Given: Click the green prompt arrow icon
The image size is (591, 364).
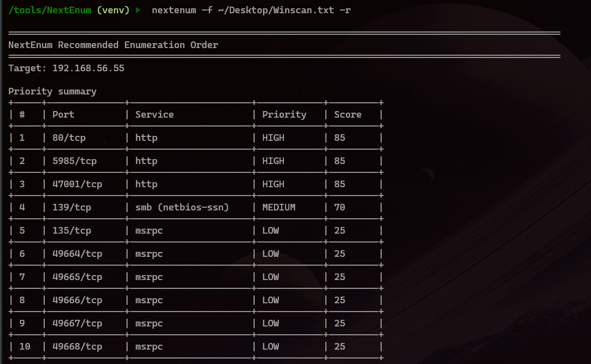Looking at the screenshot, I should (138, 10).
